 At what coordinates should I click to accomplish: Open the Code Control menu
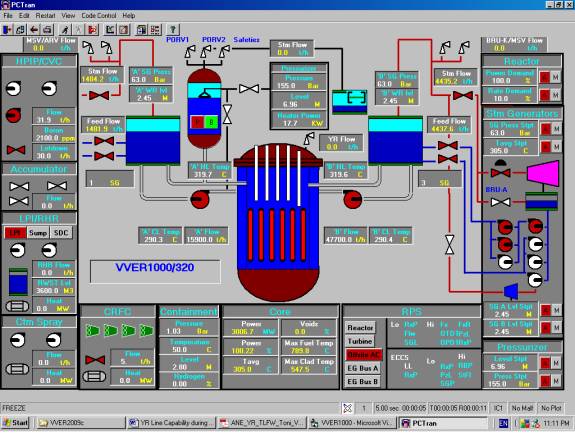point(99,15)
